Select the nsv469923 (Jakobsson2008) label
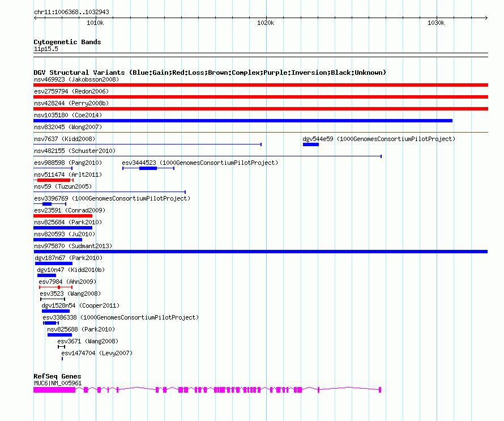 pyautogui.click(x=76, y=79)
